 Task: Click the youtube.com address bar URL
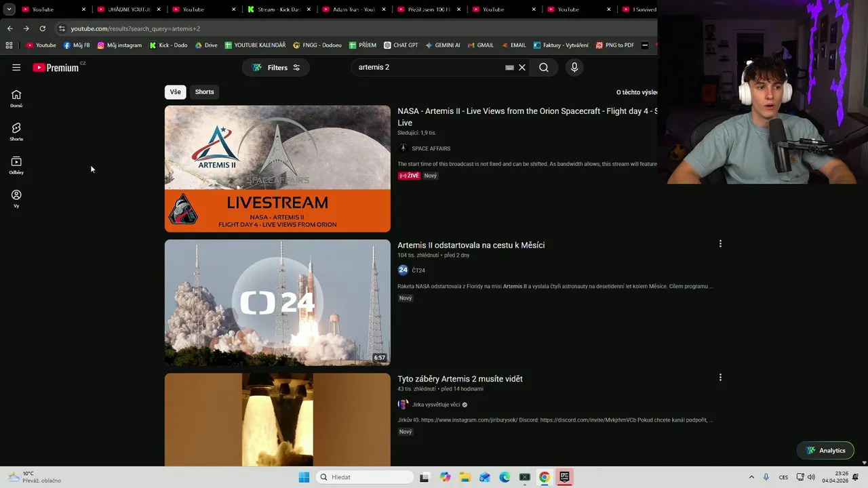click(135, 28)
